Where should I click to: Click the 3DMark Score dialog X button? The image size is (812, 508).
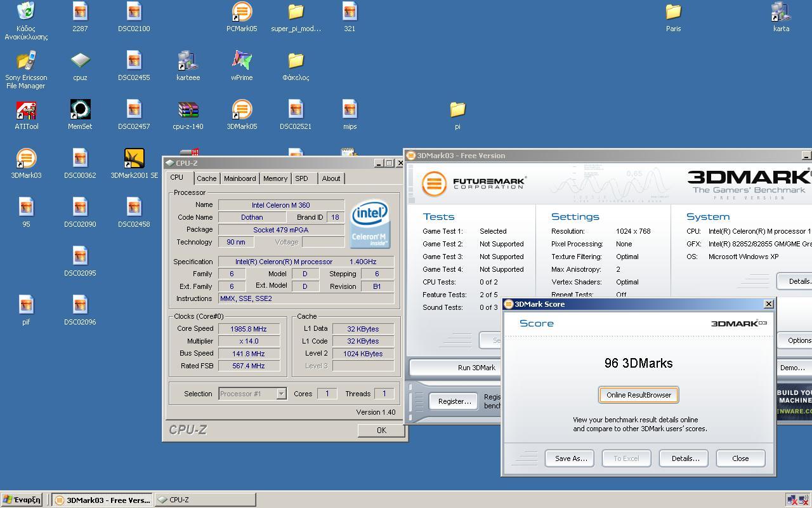click(x=768, y=304)
